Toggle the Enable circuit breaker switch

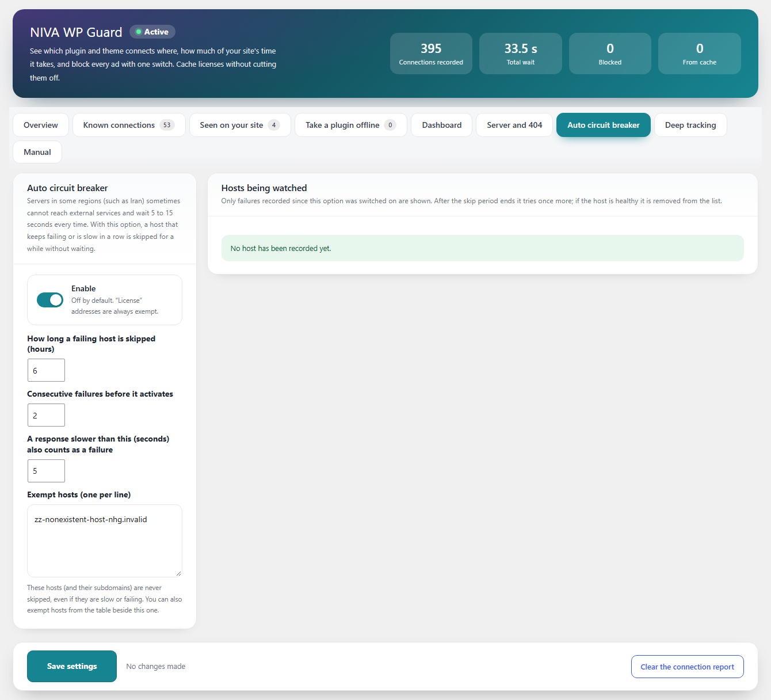tap(50, 300)
